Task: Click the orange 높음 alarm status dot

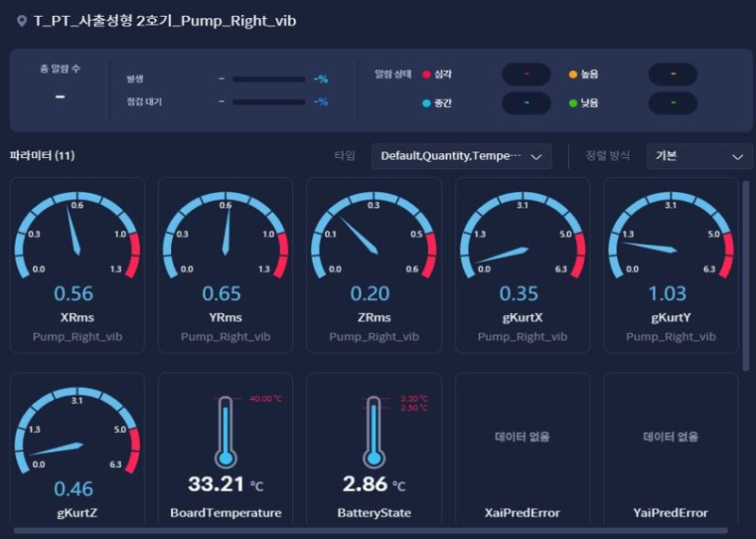Action: coord(573,75)
